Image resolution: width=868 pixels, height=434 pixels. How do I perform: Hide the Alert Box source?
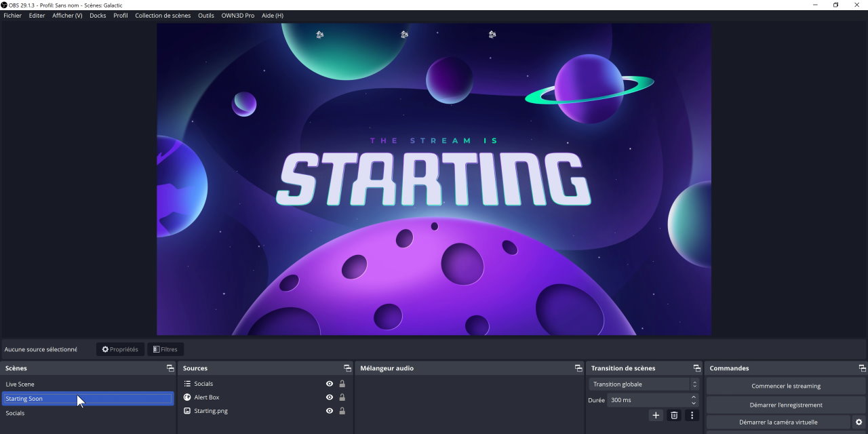pos(330,397)
